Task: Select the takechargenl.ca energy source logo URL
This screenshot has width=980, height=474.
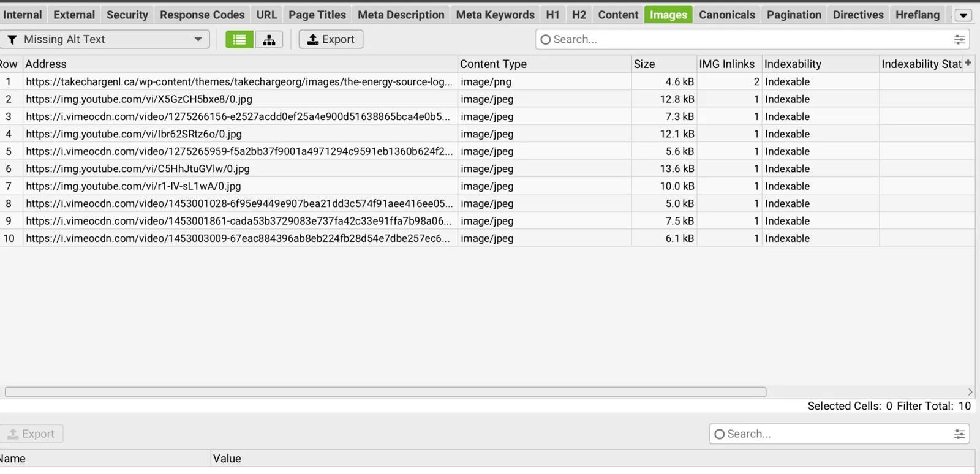Action: tap(239, 81)
